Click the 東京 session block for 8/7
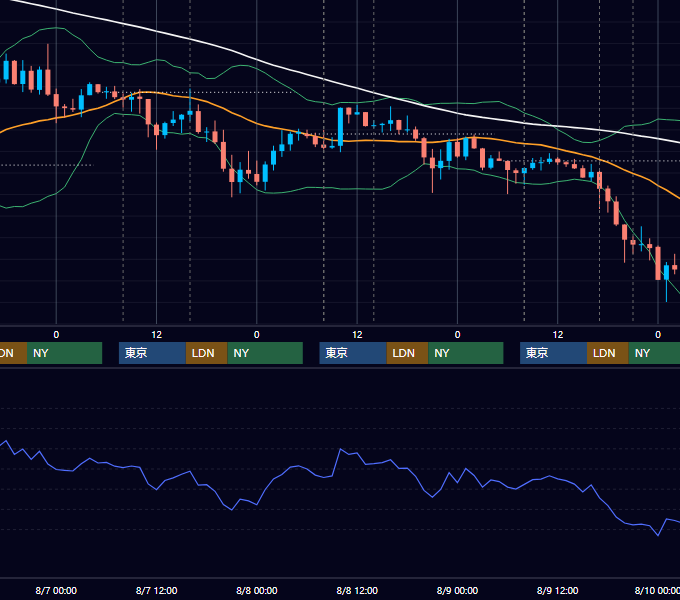680x600 pixels. coord(152,353)
